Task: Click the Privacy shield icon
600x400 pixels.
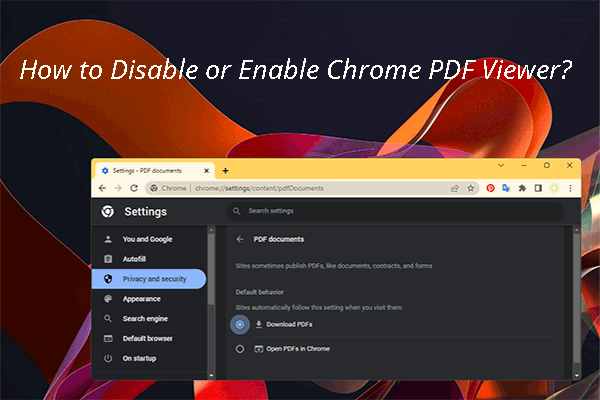Action: (x=108, y=279)
